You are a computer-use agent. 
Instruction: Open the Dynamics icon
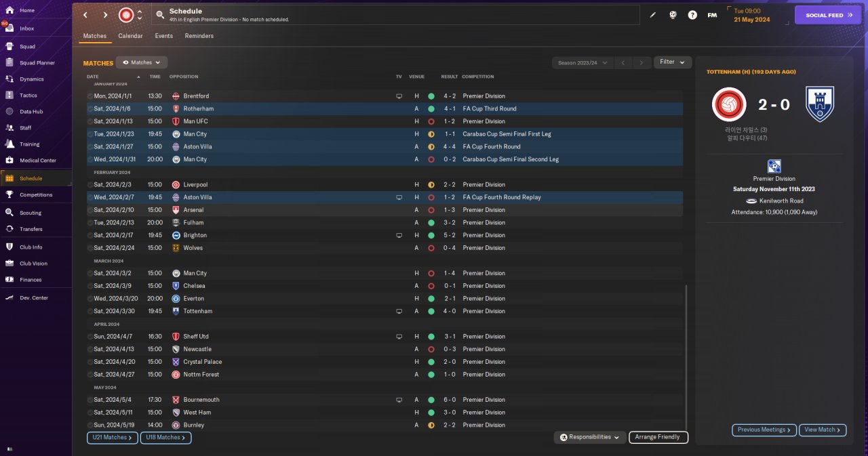(9, 79)
